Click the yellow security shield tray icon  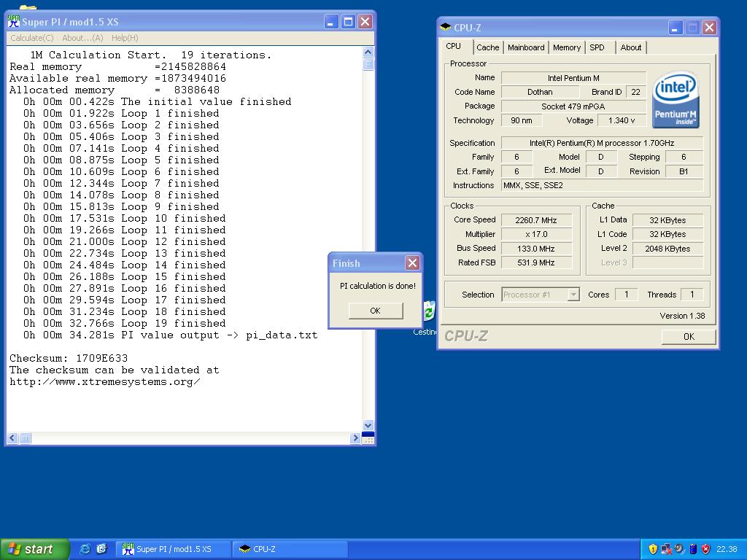653,549
